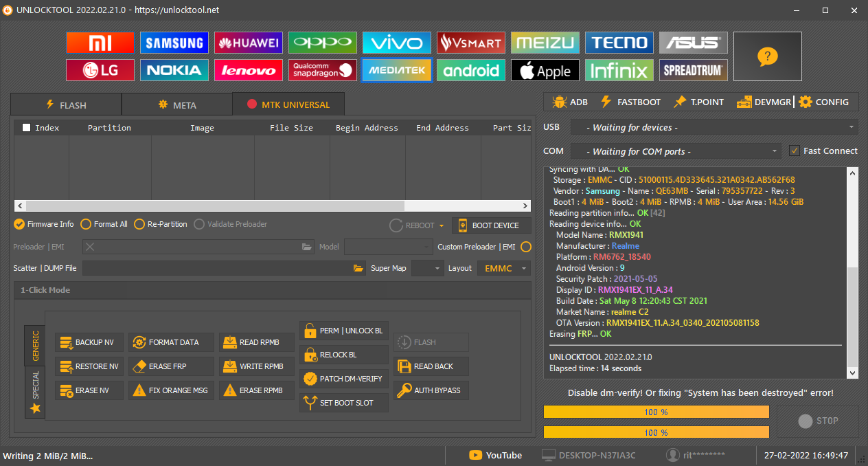The image size is (868, 466).
Task: Open the CONFIG settings
Action: click(824, 102)
